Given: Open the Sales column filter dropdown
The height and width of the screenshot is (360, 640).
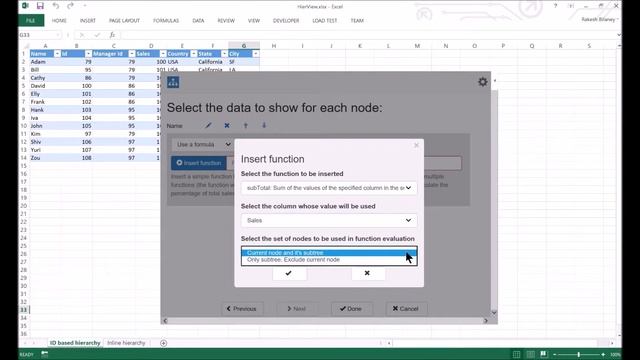Looking at the screenshot, I should 163,54.
